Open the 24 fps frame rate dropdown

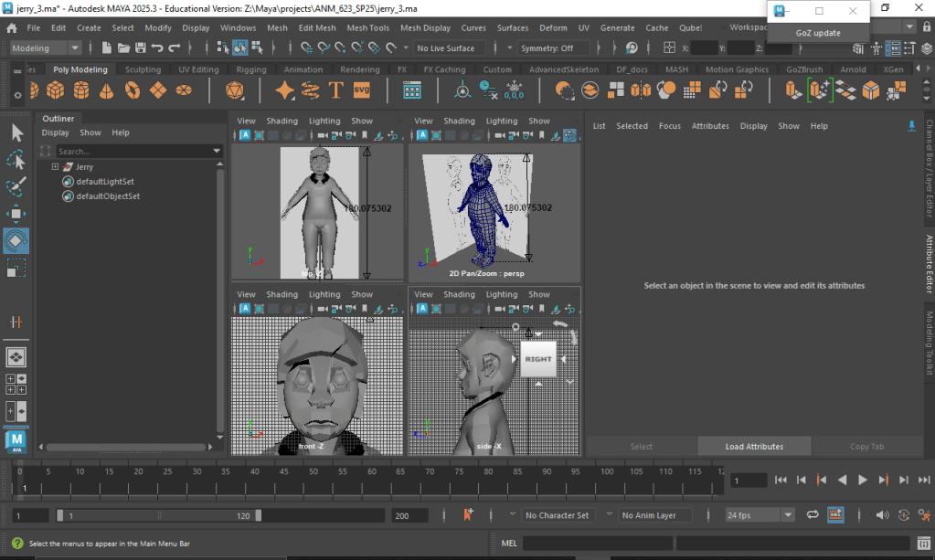pyautogui.click(x=760, y=515)
